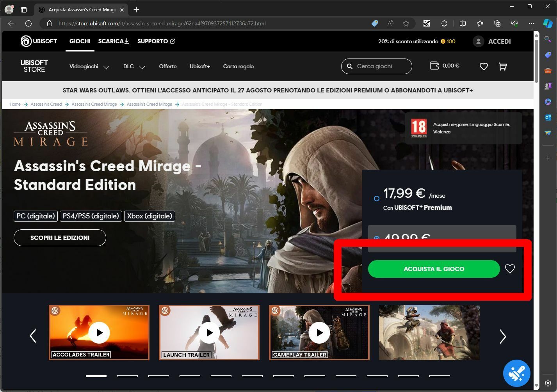Image resolution: width=557 pixels, height=392 pixels.
Task: Open Read aloud icon in address bar
Action: [390, 23]
